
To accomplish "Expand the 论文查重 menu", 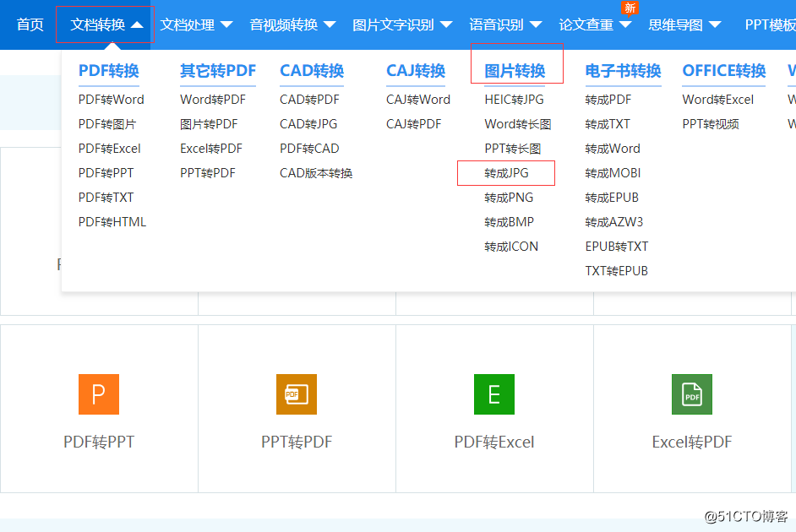I will 595,24.
